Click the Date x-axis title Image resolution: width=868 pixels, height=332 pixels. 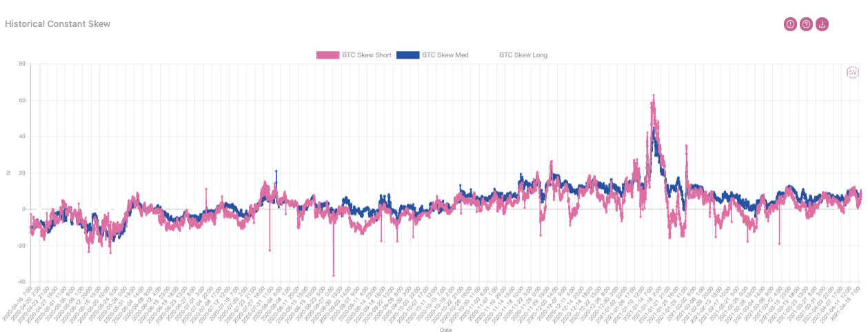click(x=445, y=329)
